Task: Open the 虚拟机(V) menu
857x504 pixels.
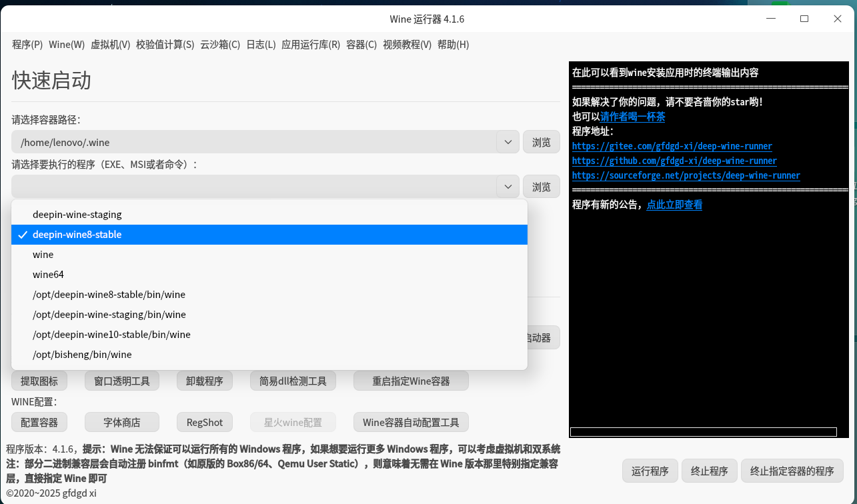Action: [110, 45]
